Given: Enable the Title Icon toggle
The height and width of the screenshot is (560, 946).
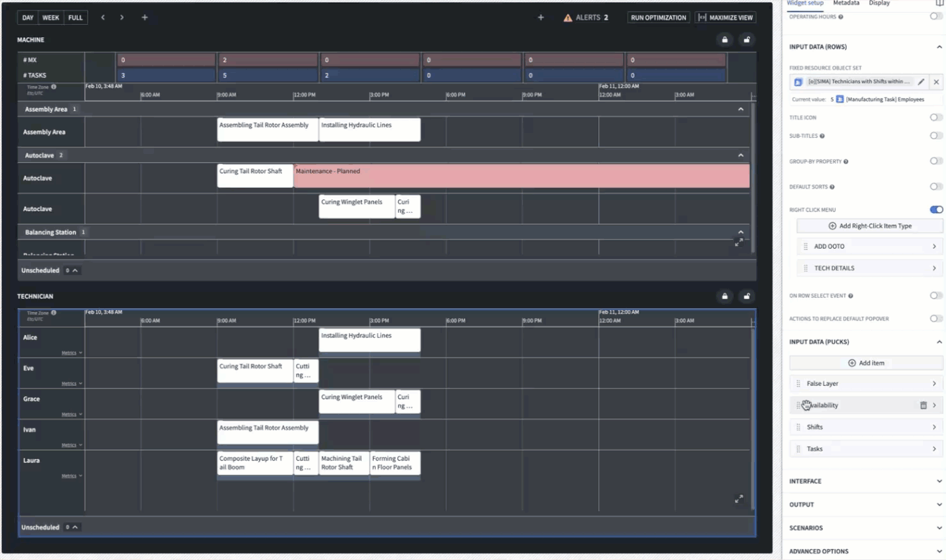Looking at the screenshot, I should click(936, 118).
